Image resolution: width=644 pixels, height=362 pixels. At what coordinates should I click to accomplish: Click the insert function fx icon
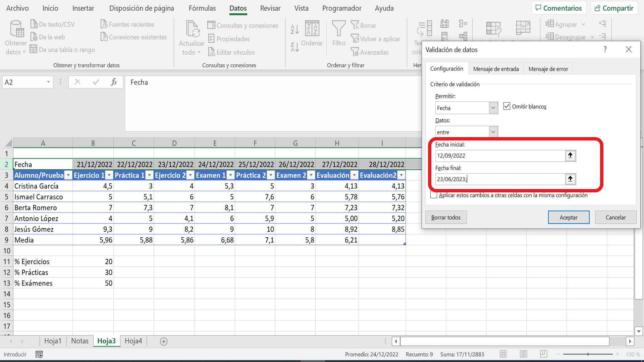(114, 82)
